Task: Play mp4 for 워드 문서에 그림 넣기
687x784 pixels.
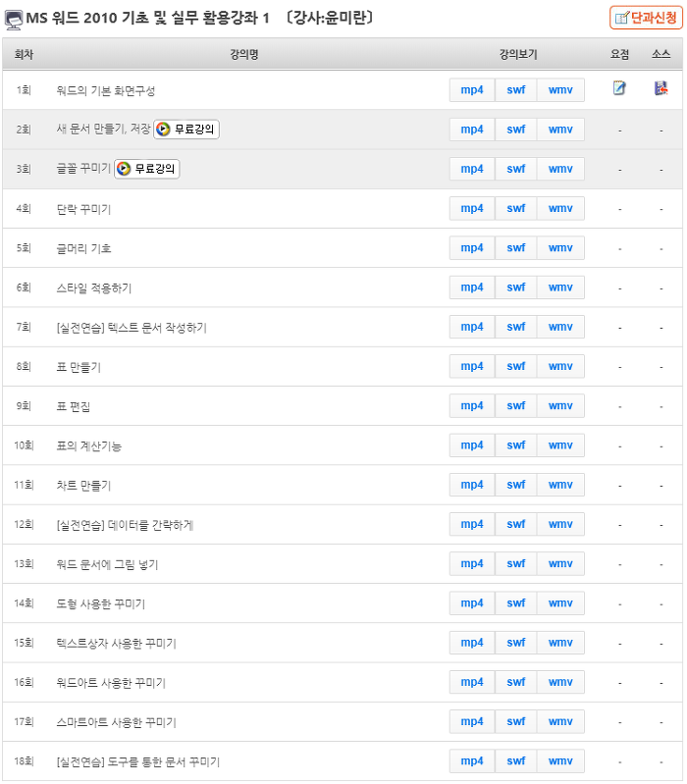Action: click(x=472, y=564)
